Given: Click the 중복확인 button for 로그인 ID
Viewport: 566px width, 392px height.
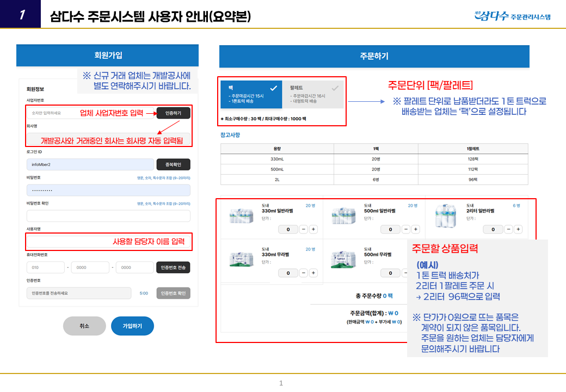Looking at the screenshot, I should 173,165.
